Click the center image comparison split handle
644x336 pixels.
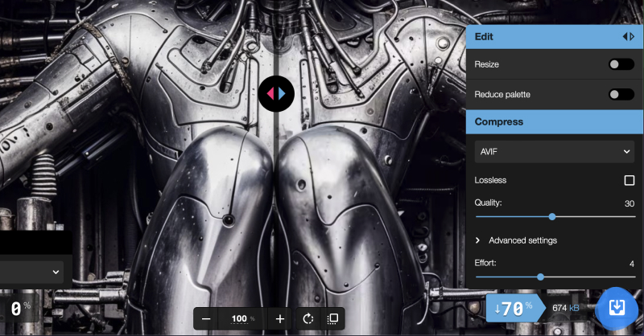point(276,94)
